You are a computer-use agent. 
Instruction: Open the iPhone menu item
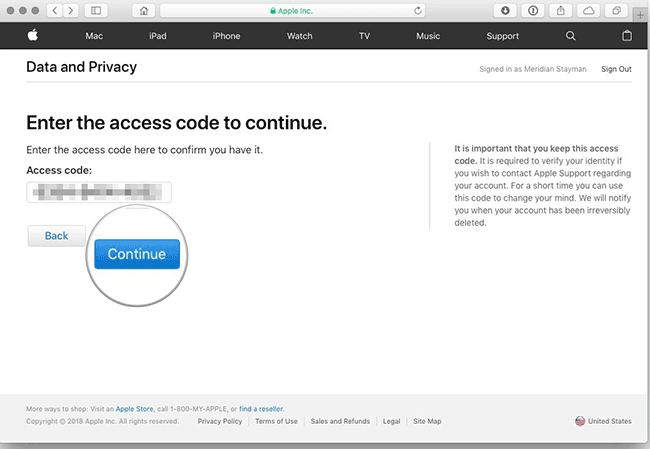coord(226,36)
